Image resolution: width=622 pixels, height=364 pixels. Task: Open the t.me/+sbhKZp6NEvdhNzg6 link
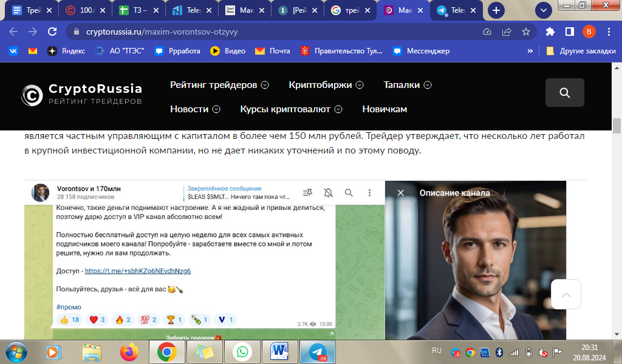click(x=138, y=271)
